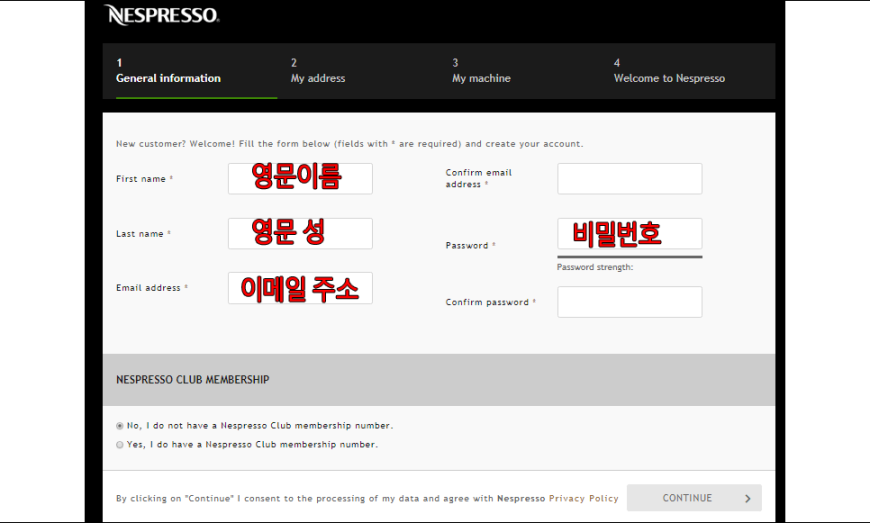
Task: Click the 'Password strength:' label
Action: pos(595,267)
